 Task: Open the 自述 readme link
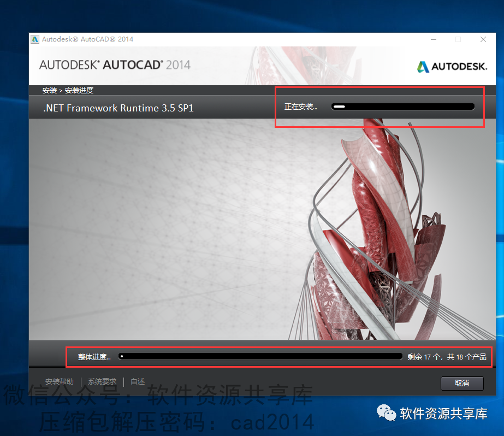pyautogui.click(x=138, y=382)
